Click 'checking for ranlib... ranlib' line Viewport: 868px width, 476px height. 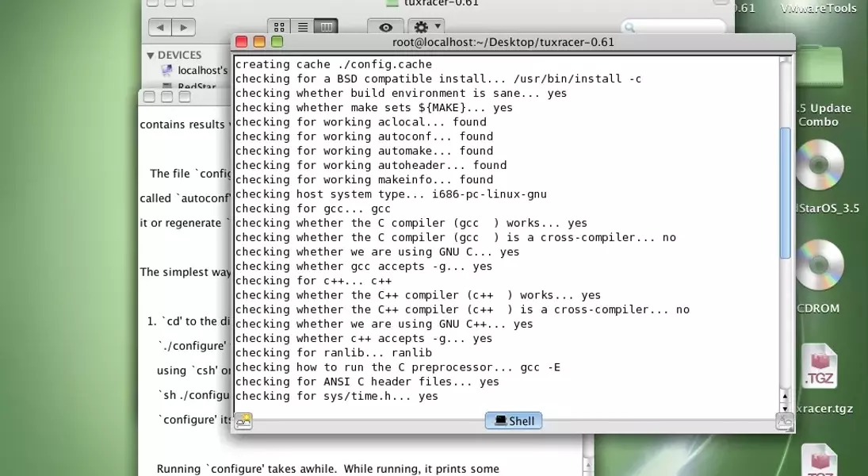[334, 352]
